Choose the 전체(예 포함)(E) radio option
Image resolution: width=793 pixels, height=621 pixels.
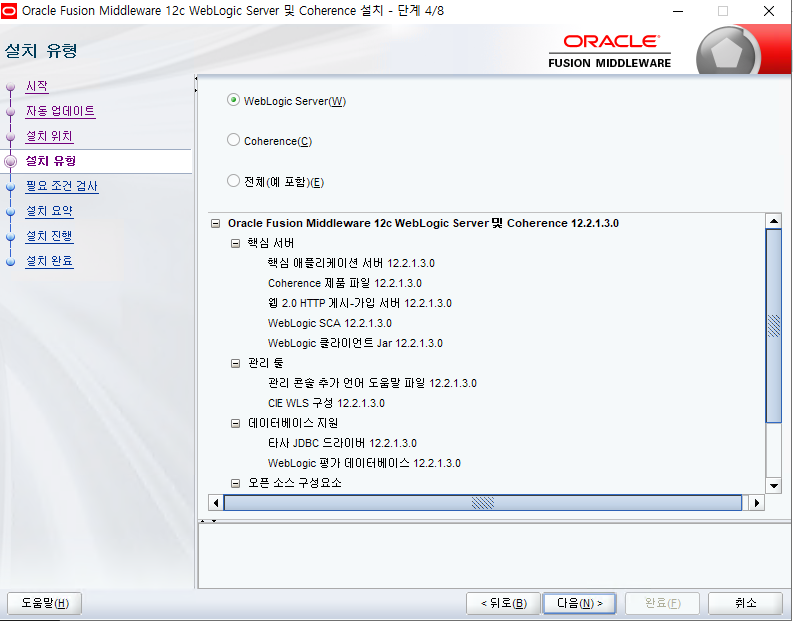click(233, 181)
